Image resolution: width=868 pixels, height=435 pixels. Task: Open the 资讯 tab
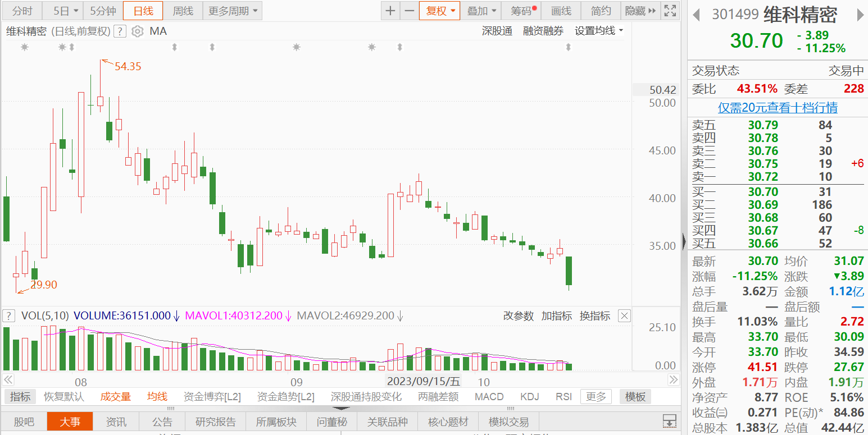(116, 422)
